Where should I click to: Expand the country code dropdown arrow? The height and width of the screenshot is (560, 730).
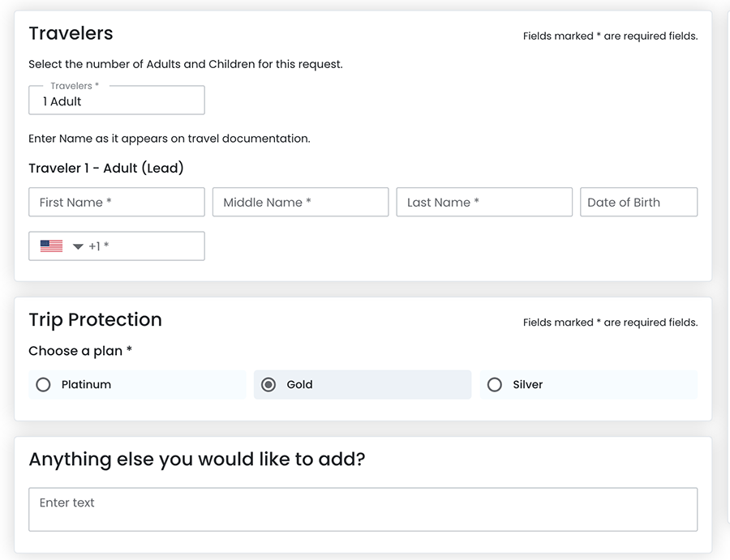coord(78,246)
